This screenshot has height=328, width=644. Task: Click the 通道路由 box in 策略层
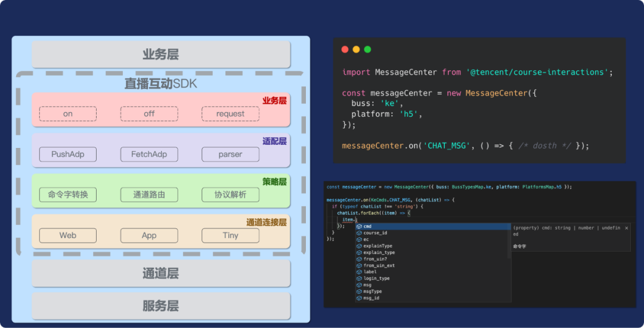(149, 194)
